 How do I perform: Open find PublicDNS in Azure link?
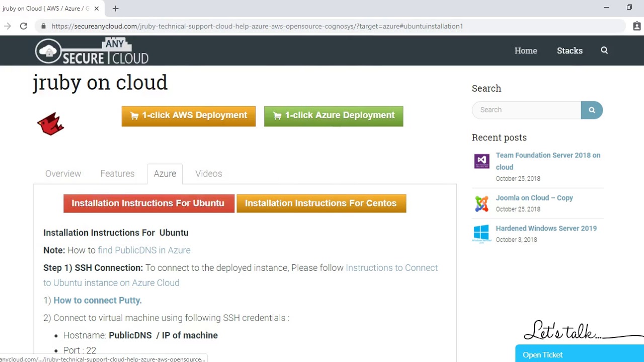[144, 250]
